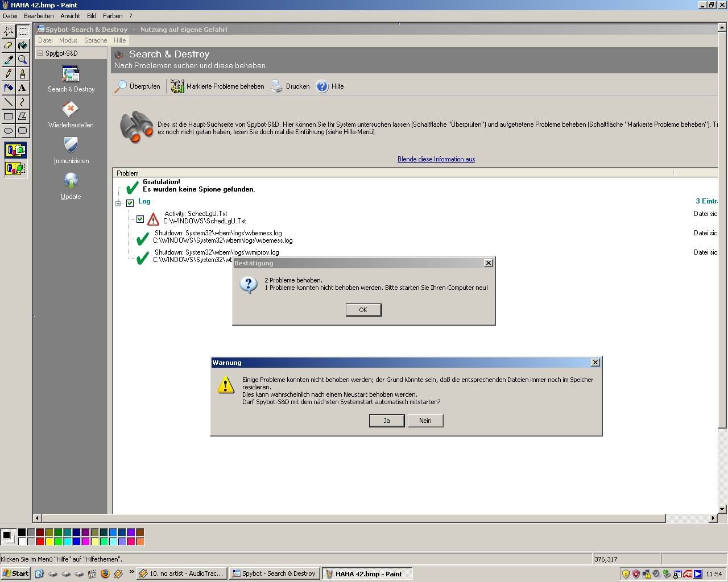
Task: Select the Free-Form Select tool
Action: pos(9,31)
